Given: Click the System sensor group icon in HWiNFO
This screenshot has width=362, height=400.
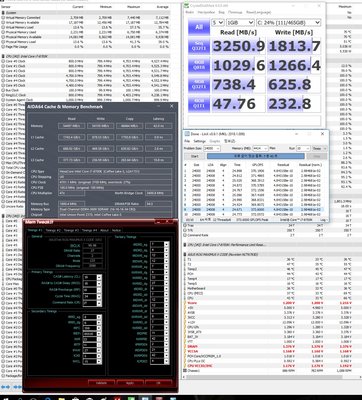Looking at the screenshot, I should tap(3, 12).
